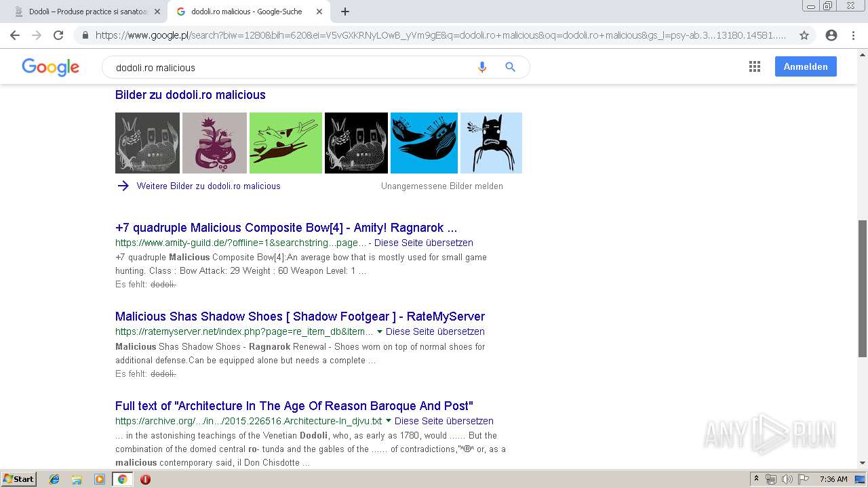Screen dimensions: 868x488
Task: Launch Internet Explorer from taskbar
Action: (54, 479)
